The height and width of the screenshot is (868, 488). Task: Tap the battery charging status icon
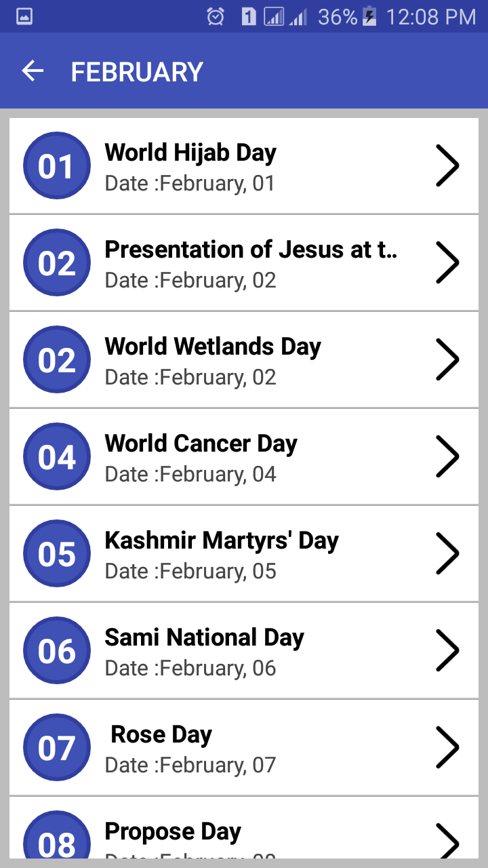(369, 16)
